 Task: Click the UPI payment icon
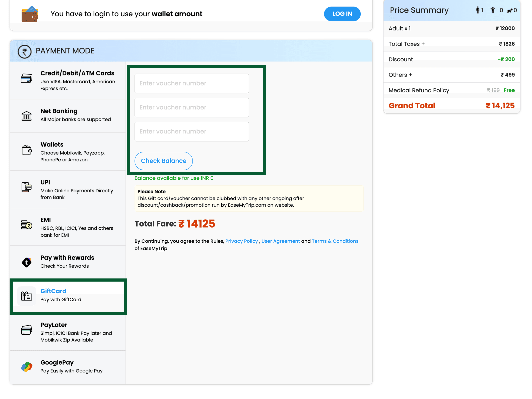click(26, 187)
